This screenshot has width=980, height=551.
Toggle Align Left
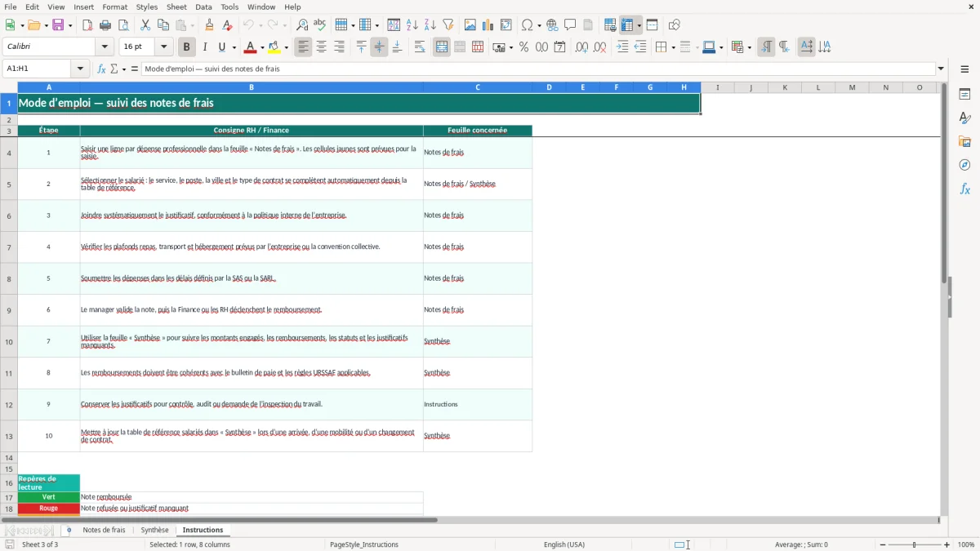click(x=304, y=47)
